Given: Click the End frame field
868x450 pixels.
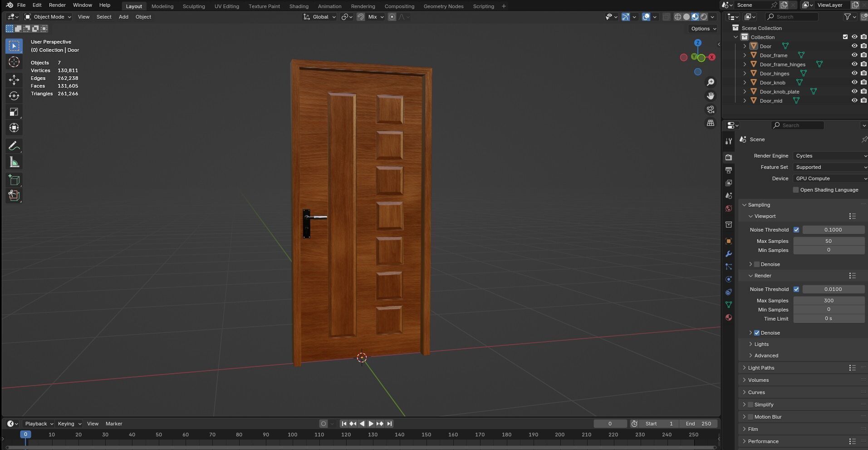Looking at the screenshot, I should pyautogui.click(x=698, y=424).
